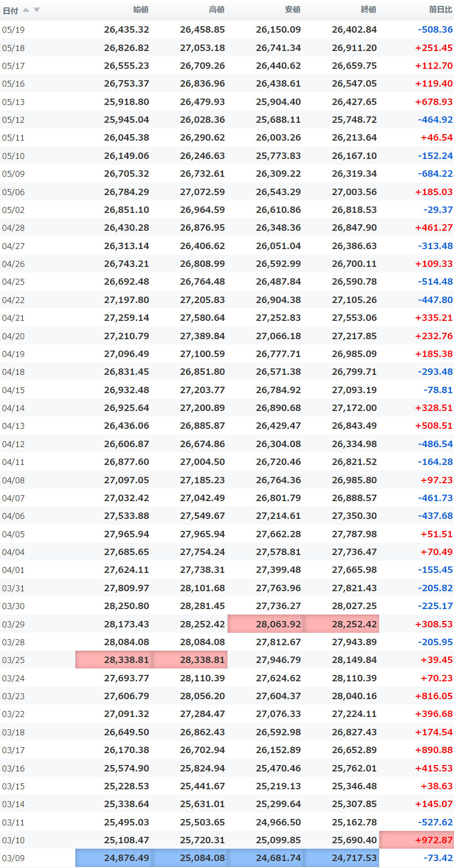Click the high value 27,072.59
Image resolution: width=454 pixels, height=868 pixels.
pos(202,192)
